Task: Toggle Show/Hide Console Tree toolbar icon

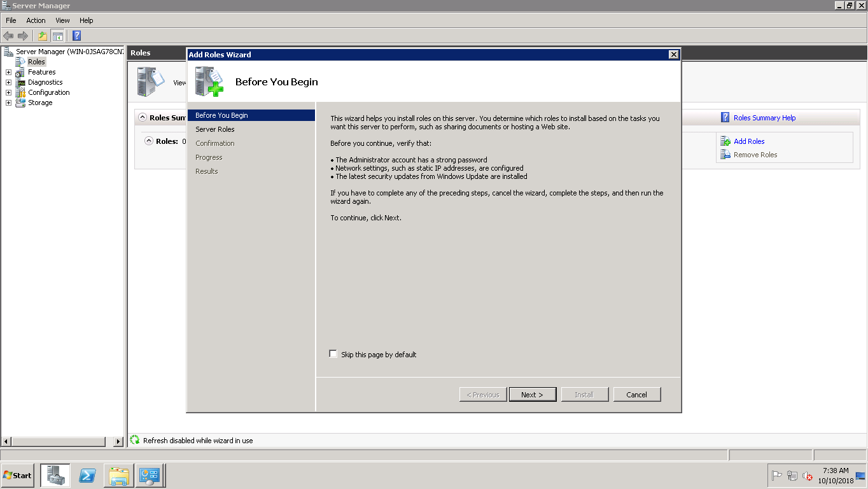Action: (57, 36)
